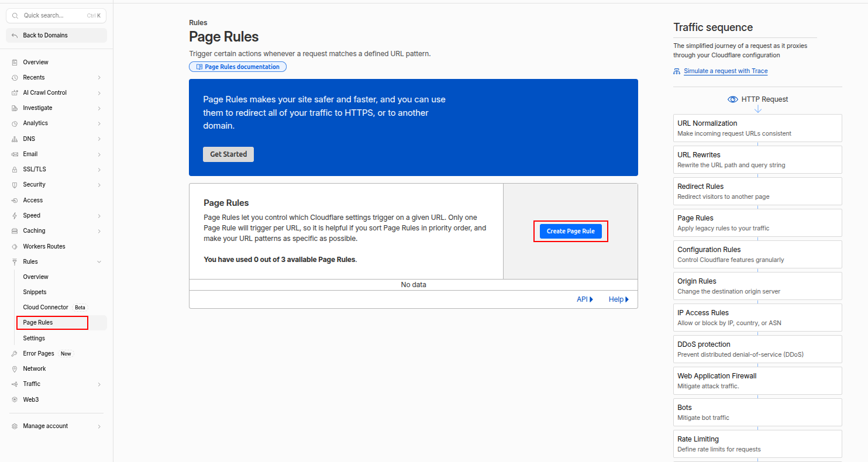Click the Rules funnel icon
This screenshot has height=462, width=868.
point(15,261)
